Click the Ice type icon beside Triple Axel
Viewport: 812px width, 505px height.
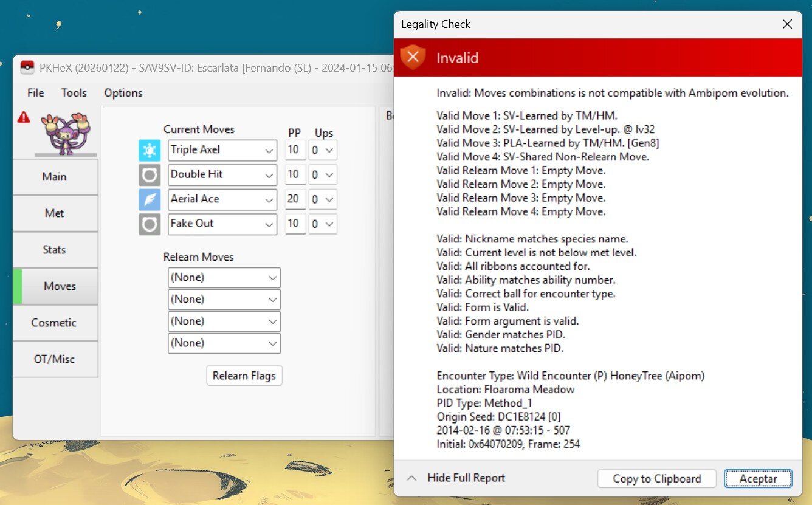[x=150, y=150]
